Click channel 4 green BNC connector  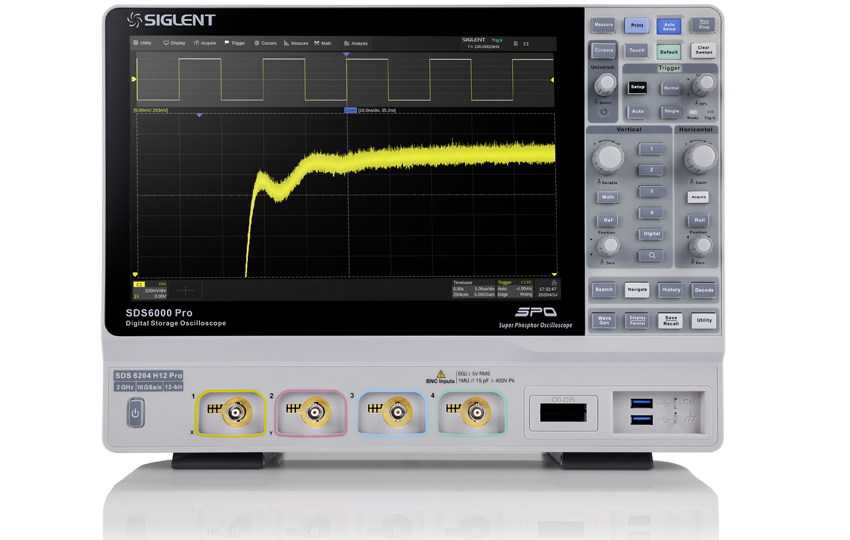[x=476, y=413]
